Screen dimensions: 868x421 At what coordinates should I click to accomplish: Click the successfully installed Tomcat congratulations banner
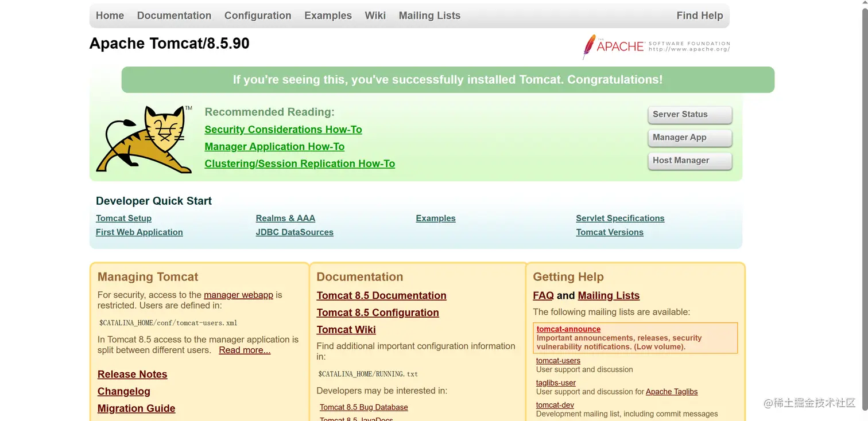tap(448, 80)
